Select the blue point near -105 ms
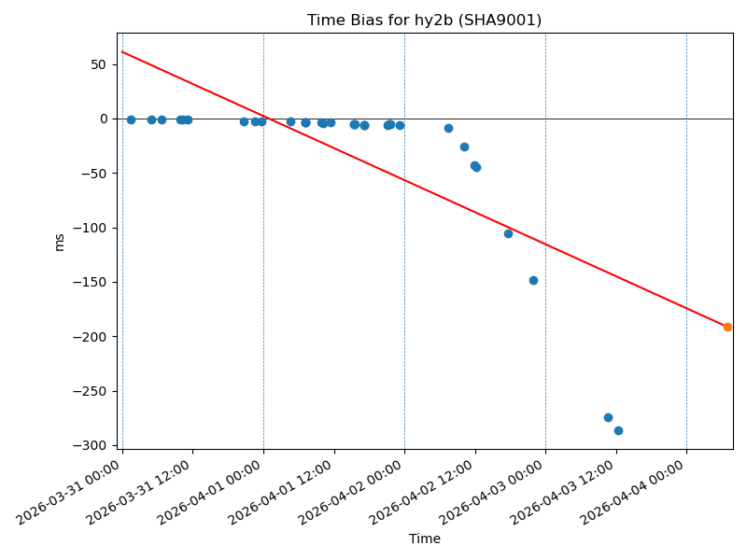 tap(508, 233)
